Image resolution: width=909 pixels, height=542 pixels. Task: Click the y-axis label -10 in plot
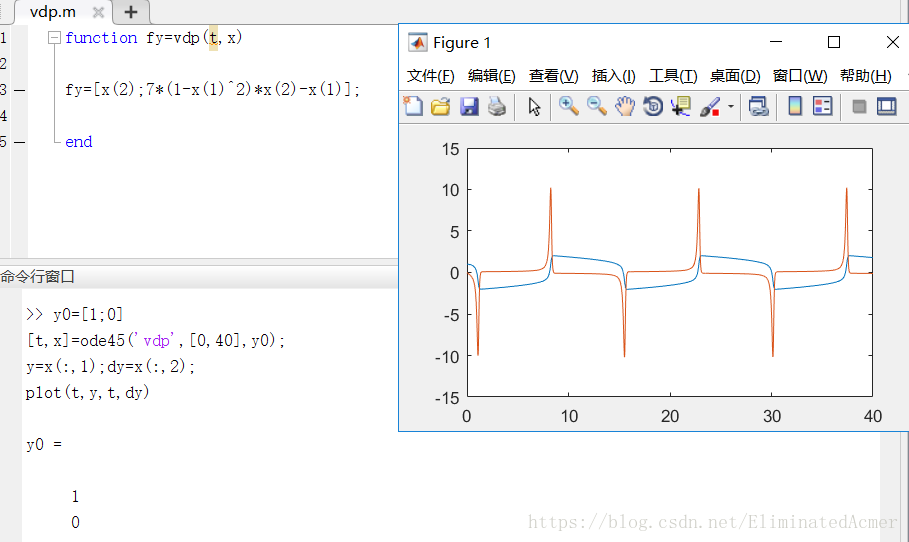click(x=447, y=357)
